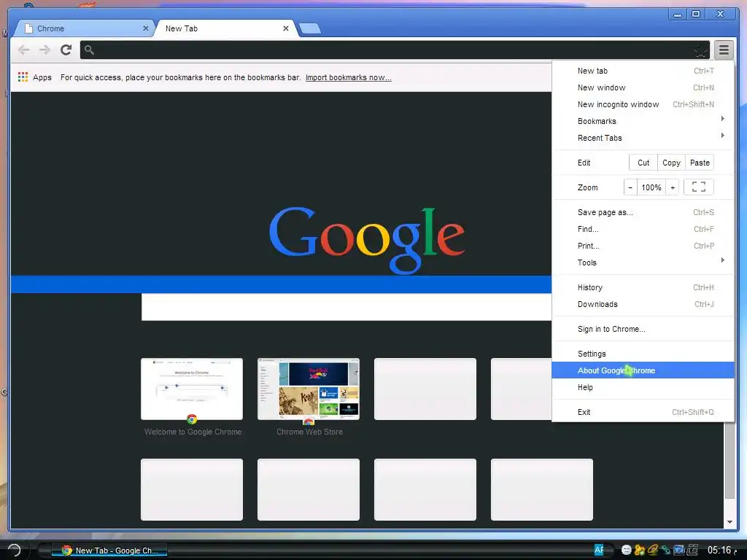The image size is (747, 560).
Task: Click Sign in to Chrome...
Action: [643, 329]
